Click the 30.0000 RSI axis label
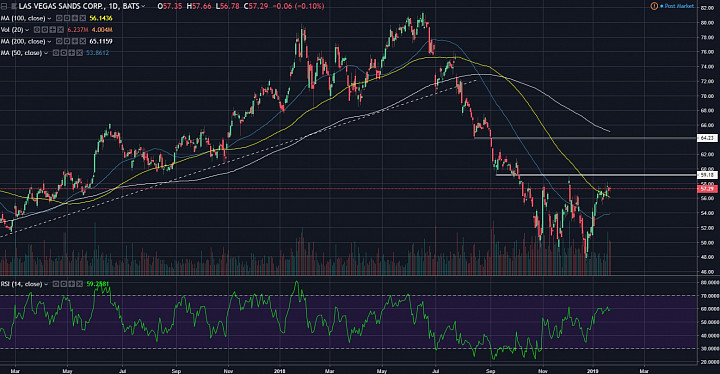720x374 pixels. click(709, 349)
